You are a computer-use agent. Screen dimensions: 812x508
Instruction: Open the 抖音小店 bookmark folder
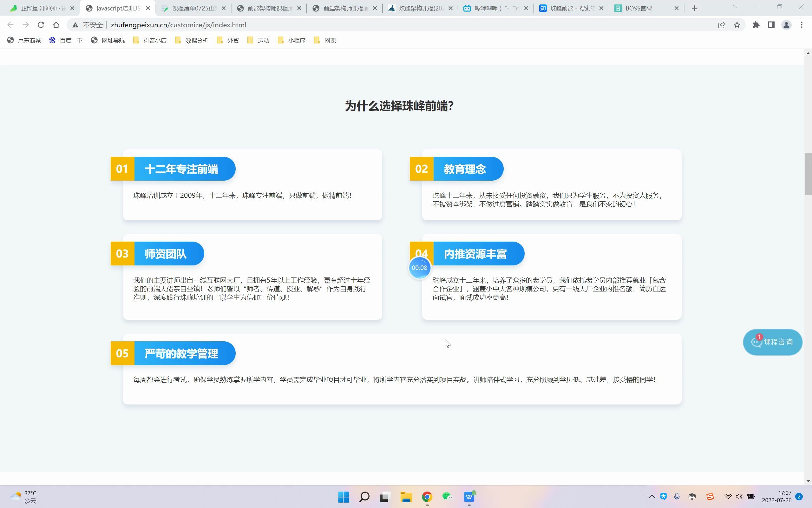pos(150,40)
